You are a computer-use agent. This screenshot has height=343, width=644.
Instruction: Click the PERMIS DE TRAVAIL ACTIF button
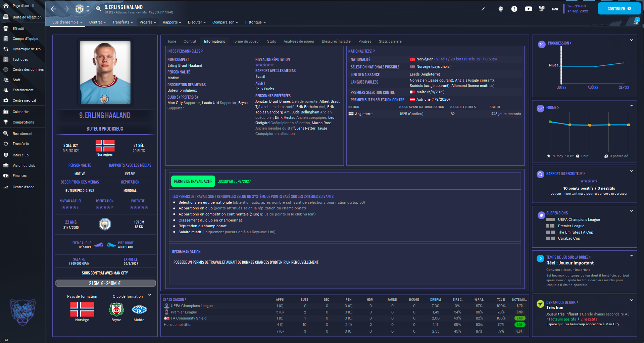click(x=193, y=181)
